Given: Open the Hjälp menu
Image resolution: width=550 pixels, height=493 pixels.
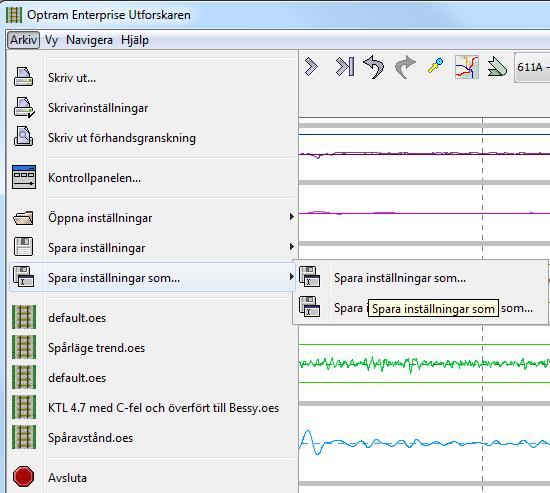Looking at the screenshot, I should pyautogui.click(x=135, y=40).
